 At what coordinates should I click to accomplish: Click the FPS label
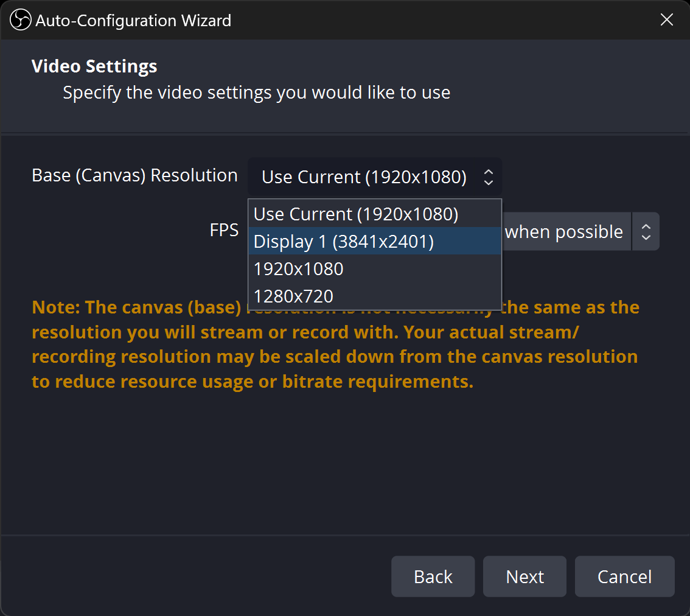(224, 230)
